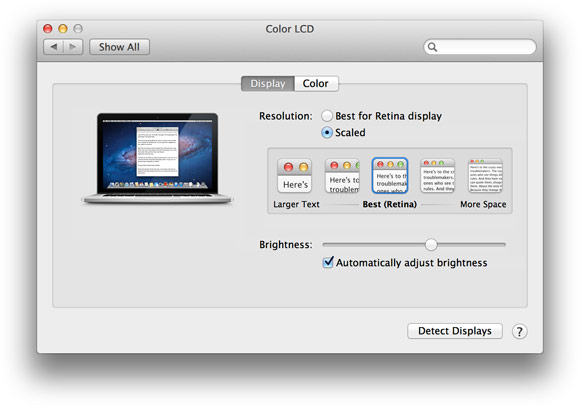Close the Color LCD window

48,28
